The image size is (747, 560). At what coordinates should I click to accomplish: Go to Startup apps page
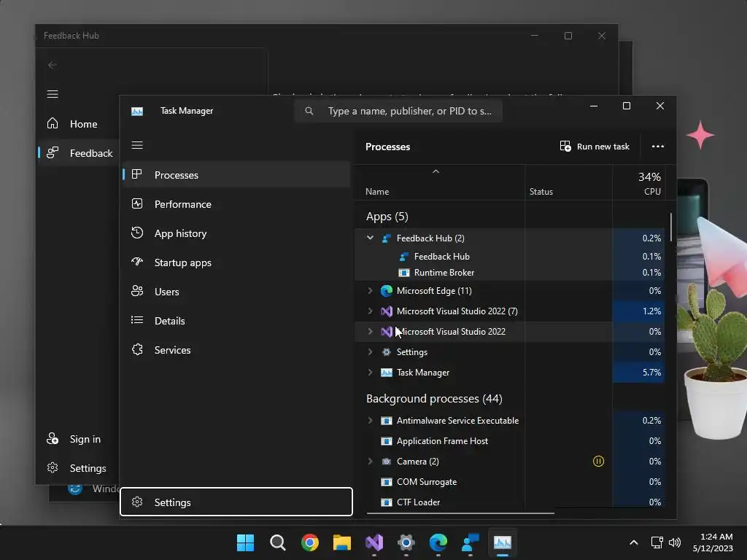237,262
